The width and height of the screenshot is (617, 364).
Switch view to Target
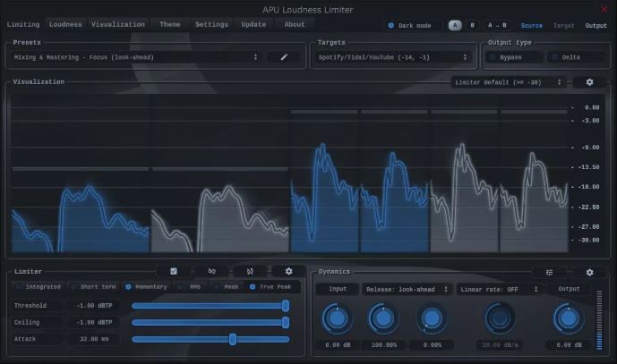[563, 26]
